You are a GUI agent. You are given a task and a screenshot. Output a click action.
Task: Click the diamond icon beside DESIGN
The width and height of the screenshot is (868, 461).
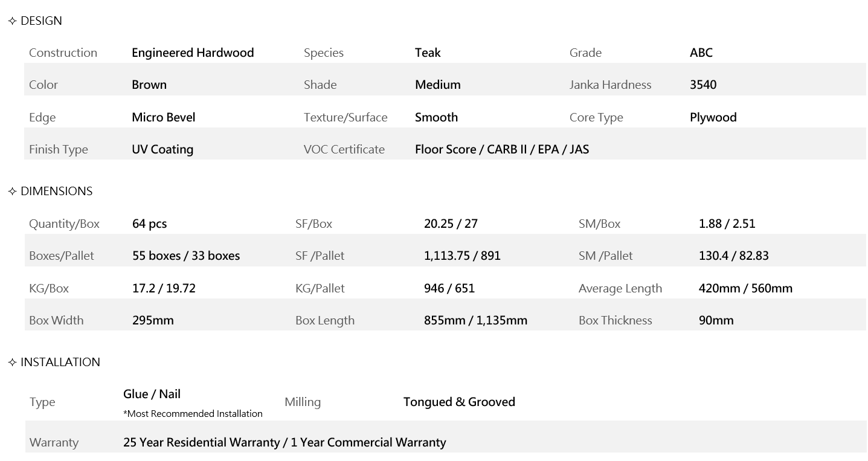pyautogui.click(x=12, y=21)
